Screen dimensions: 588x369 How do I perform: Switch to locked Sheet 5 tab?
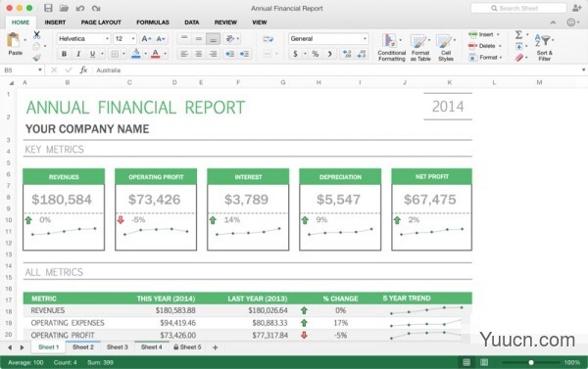pos(187,347)
